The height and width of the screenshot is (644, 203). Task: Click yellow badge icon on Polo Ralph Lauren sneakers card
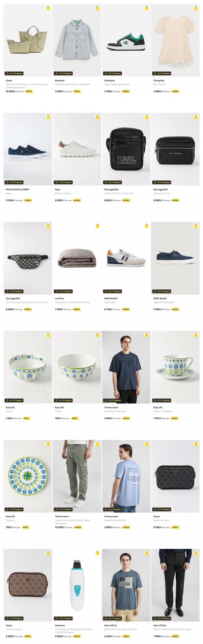[48, 117]
